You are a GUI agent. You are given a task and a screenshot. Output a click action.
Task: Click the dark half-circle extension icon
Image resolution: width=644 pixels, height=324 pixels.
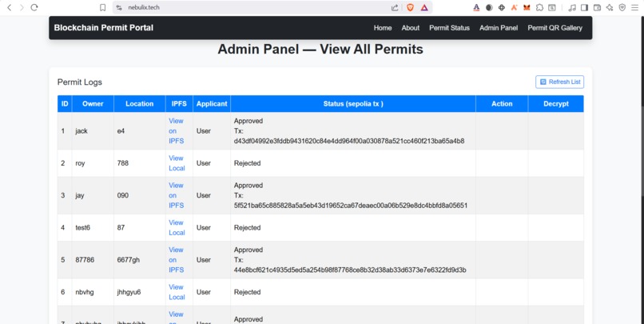coord(489,7)
